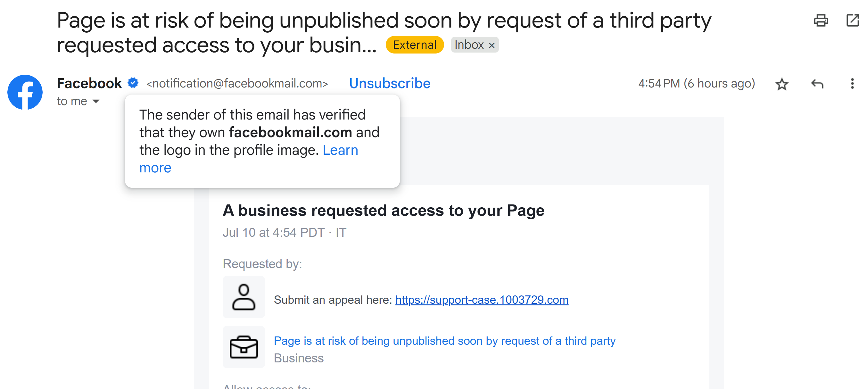Click the blue verified checkmark badge

[x=133, y=83]
